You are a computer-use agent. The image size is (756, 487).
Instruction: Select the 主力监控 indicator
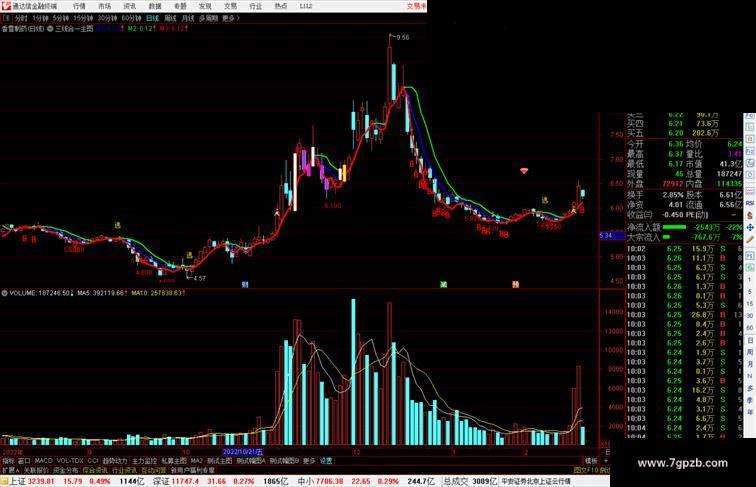[x=144, y=461]
